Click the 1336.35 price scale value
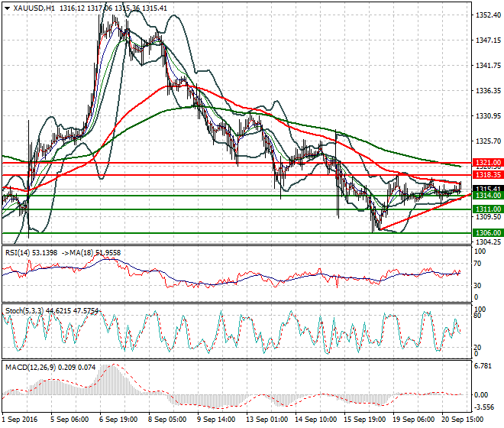 click(488, 91)
